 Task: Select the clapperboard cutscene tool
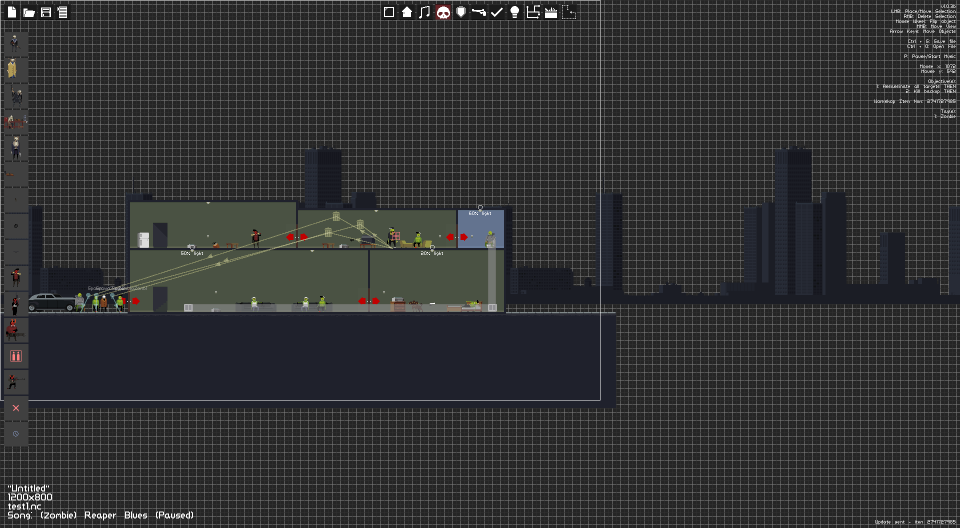551,12
